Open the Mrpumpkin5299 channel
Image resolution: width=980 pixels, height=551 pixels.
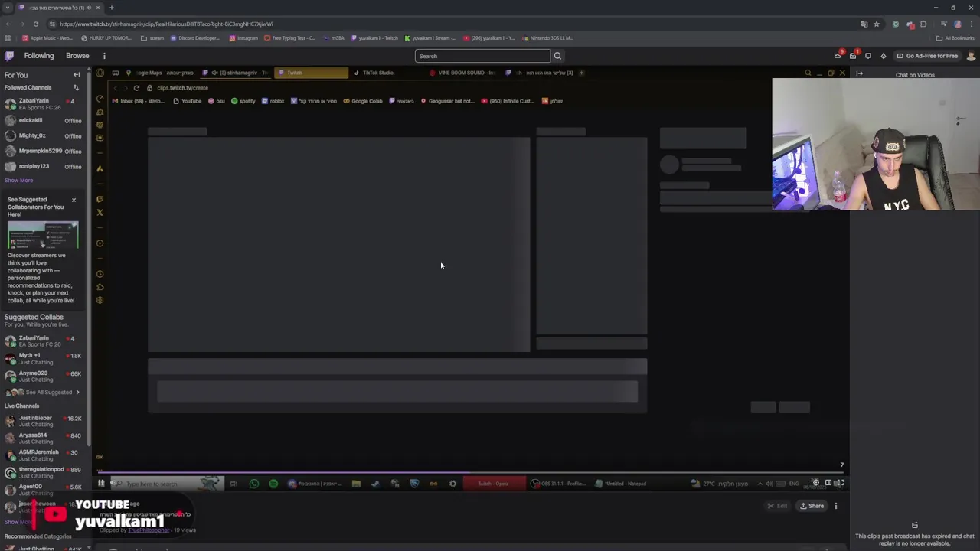(43, 151)
